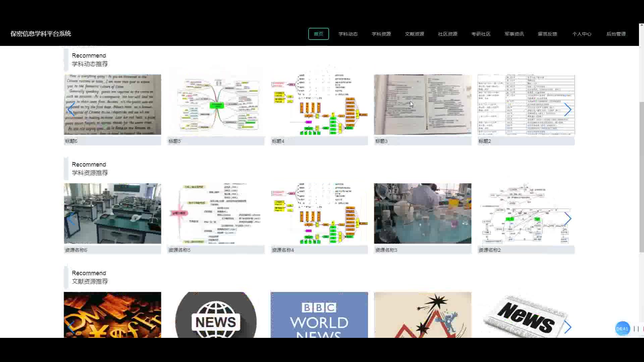Image resolution: width=644 pixels, height=362 pixels.
Task: Click the 保密信息学科平台系统 site title
Action: pos(41,34)
